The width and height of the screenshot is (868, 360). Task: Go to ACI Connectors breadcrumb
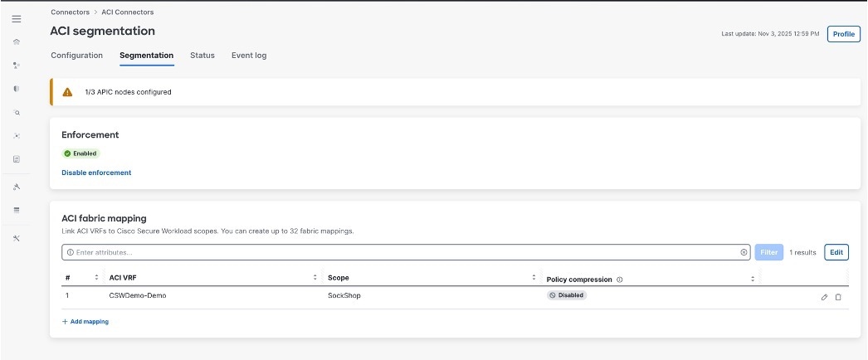coord(128,12)
